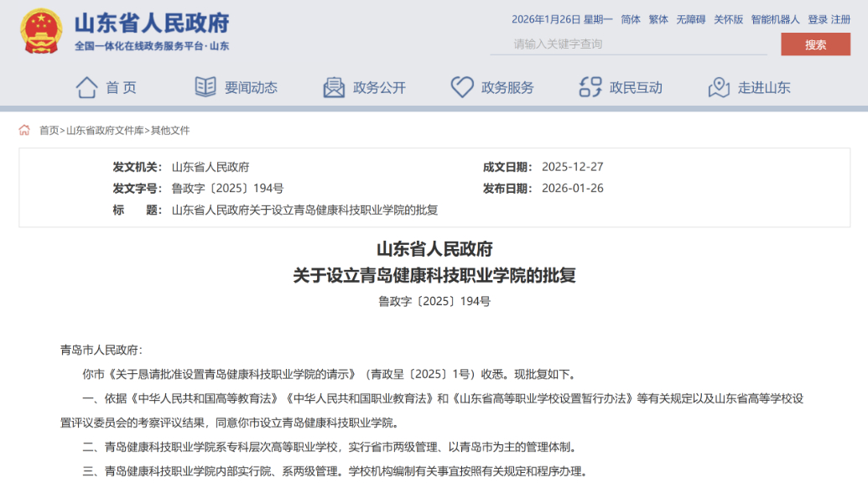Open the 登录 login page

[x=816, y=19]
